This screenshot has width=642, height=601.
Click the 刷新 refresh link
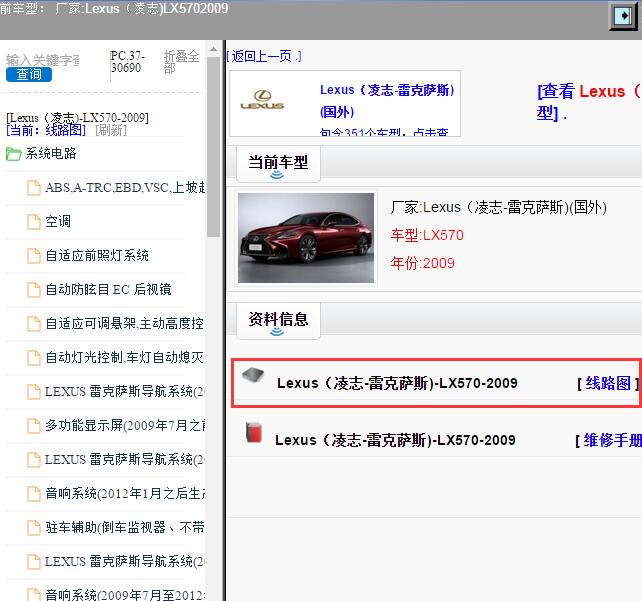(111, 130)
